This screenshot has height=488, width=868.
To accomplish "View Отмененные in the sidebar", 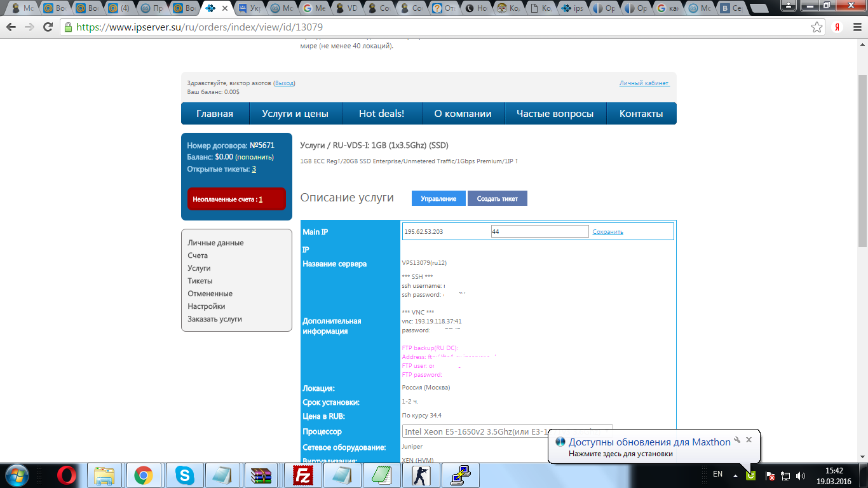I will pyautogui.click(x=210, y=294).
